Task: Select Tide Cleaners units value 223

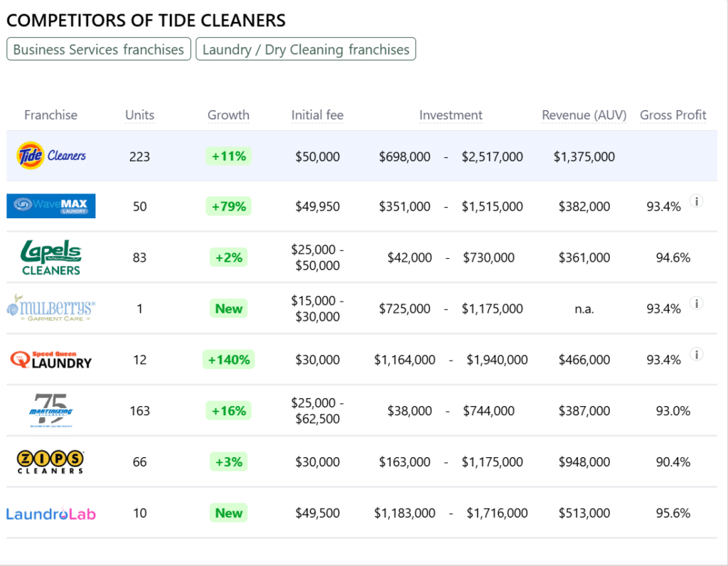Action: pyautogui.click(x=140, y=156)
